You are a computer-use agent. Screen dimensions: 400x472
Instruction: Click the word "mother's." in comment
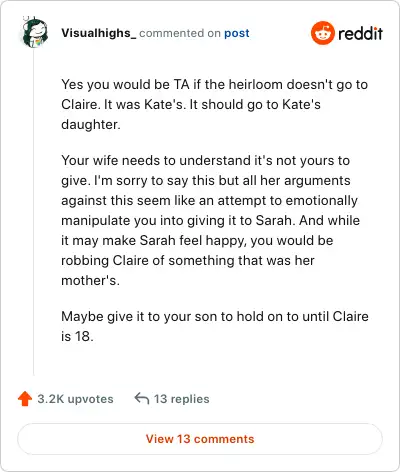90,280
